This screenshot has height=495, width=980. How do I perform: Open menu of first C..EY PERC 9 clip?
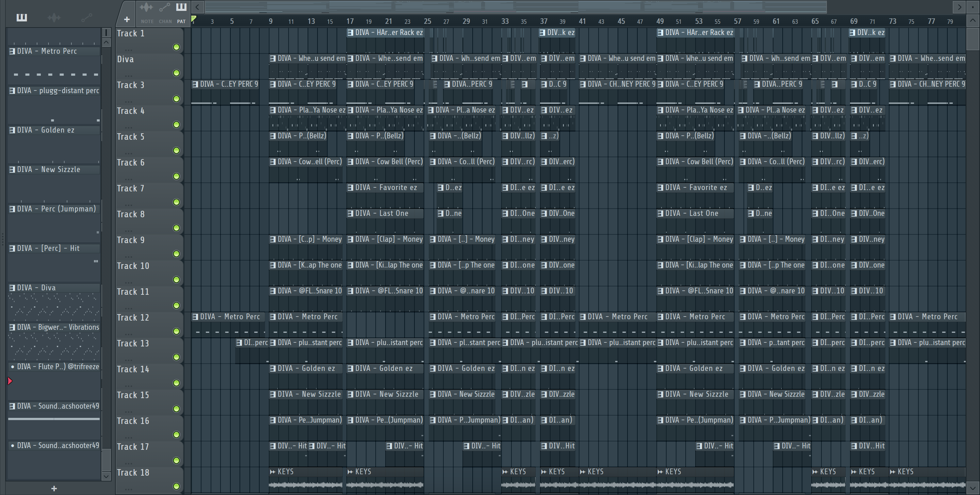(x=195, y=84)
